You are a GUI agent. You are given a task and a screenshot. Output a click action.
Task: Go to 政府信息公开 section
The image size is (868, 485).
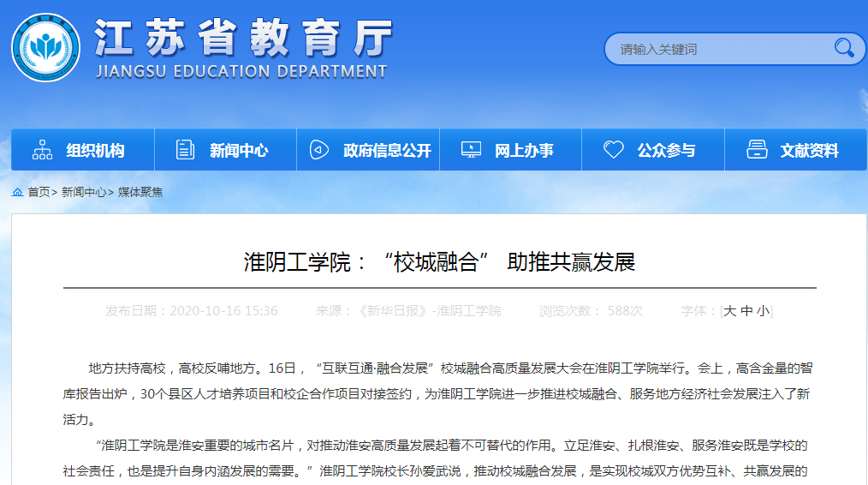(387, 151)
